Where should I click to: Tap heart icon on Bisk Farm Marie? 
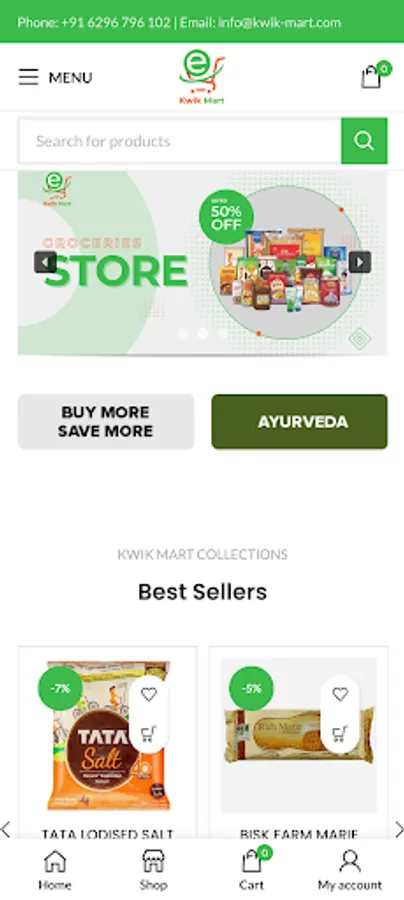coord(340,695)
